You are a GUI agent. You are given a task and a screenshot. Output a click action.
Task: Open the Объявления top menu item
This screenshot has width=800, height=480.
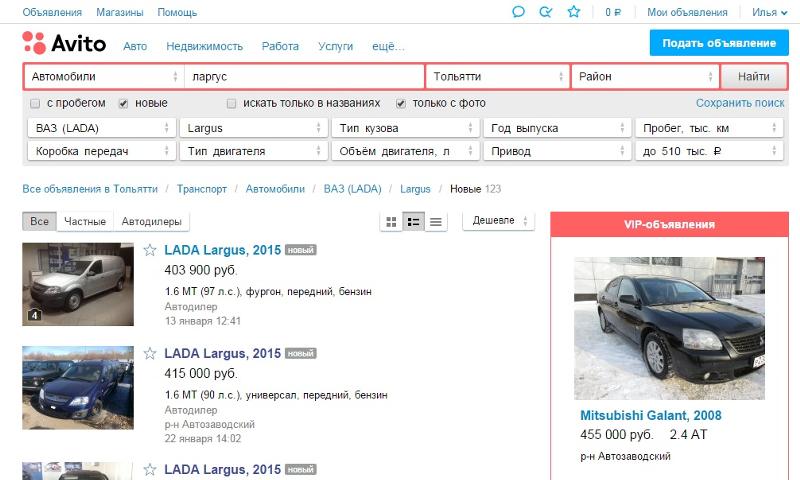click(x=52, y=12)
